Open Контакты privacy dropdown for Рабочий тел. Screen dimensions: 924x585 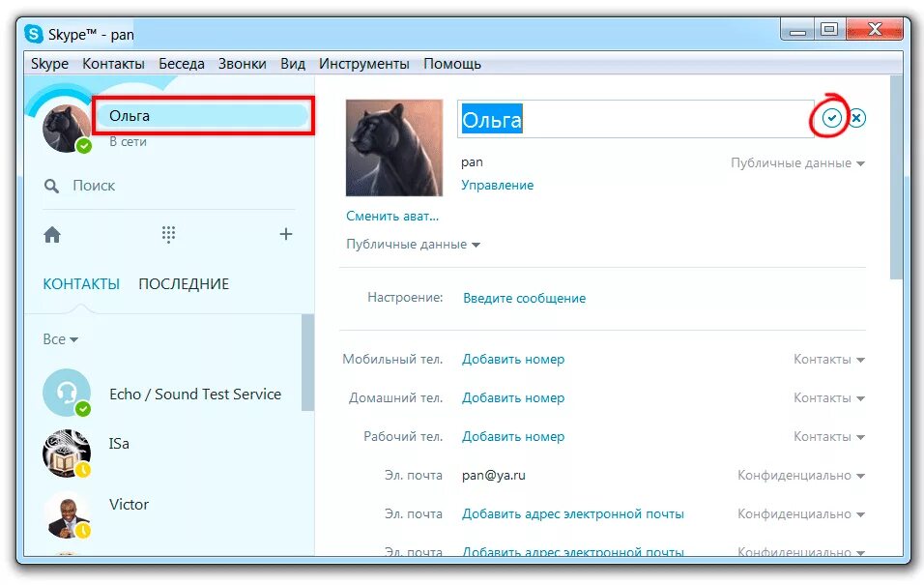click(829, 437)
